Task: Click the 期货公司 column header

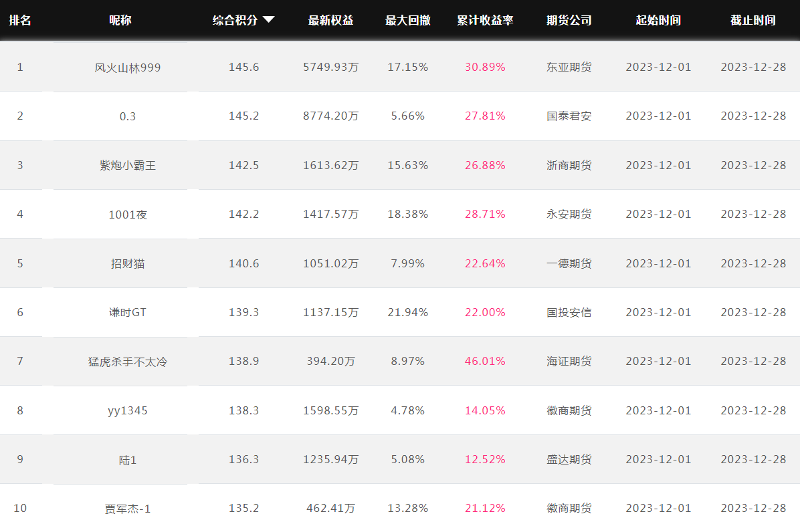Action: [569, 20]
